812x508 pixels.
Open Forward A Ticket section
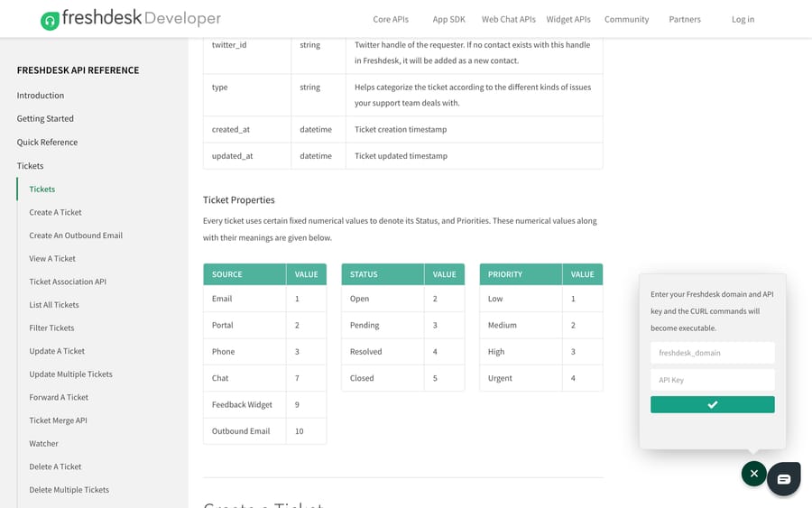(59, 397)
